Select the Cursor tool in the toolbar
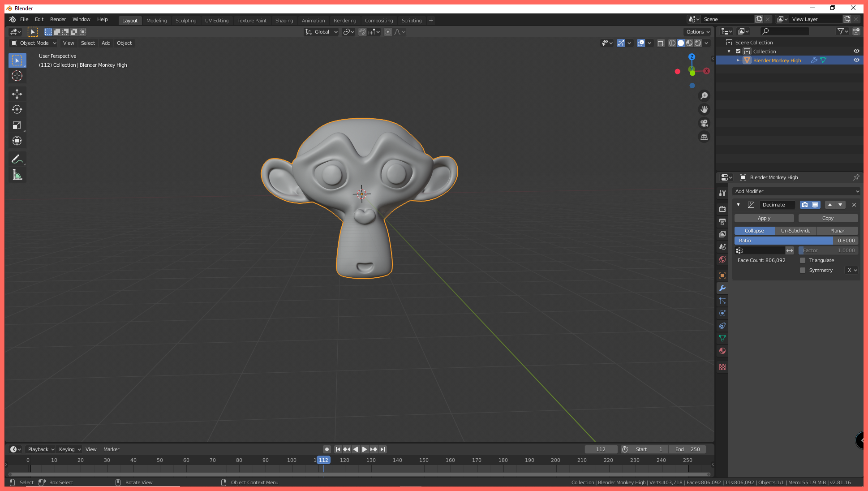868x491 pixels. [x=17, y=76]
